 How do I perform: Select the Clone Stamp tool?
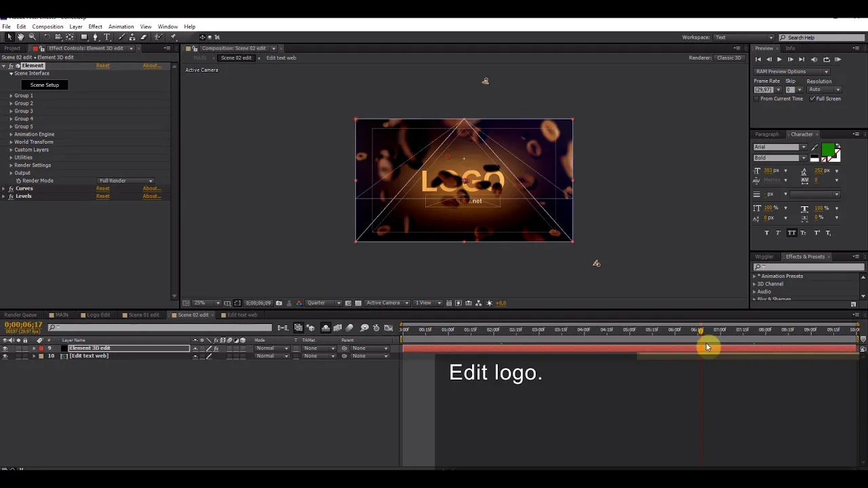click(132, 37)
